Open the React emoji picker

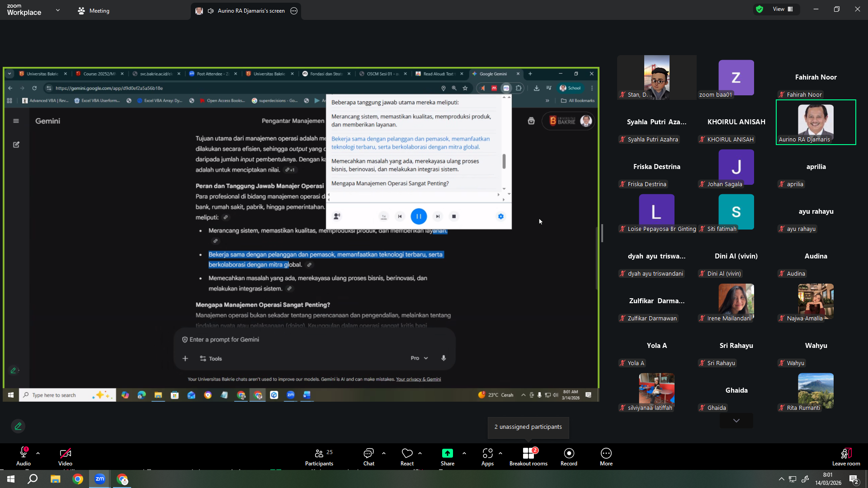(407, 456)
